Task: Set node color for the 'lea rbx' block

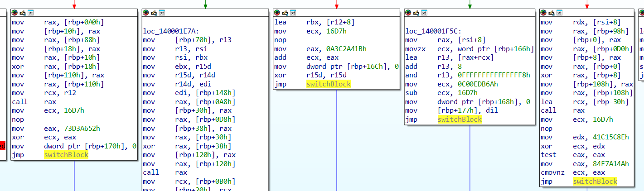Action: tap(277, 13)
